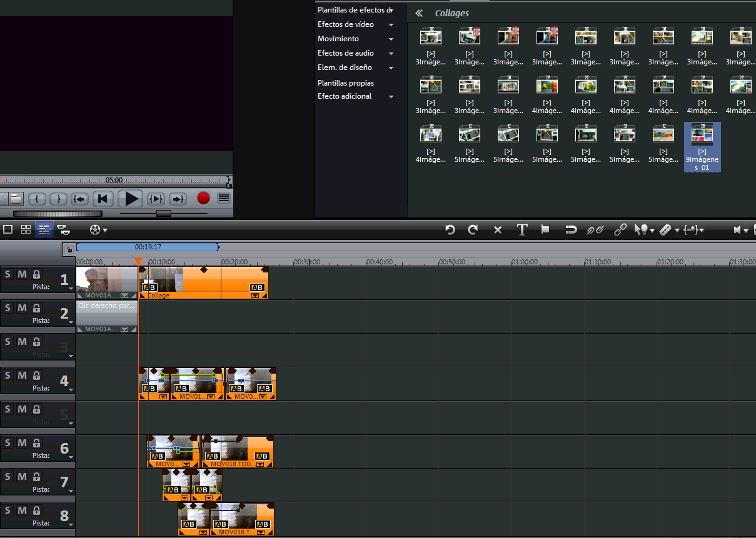Go back using the Collages double-arrow
The image size is (756, 538).
419,13
